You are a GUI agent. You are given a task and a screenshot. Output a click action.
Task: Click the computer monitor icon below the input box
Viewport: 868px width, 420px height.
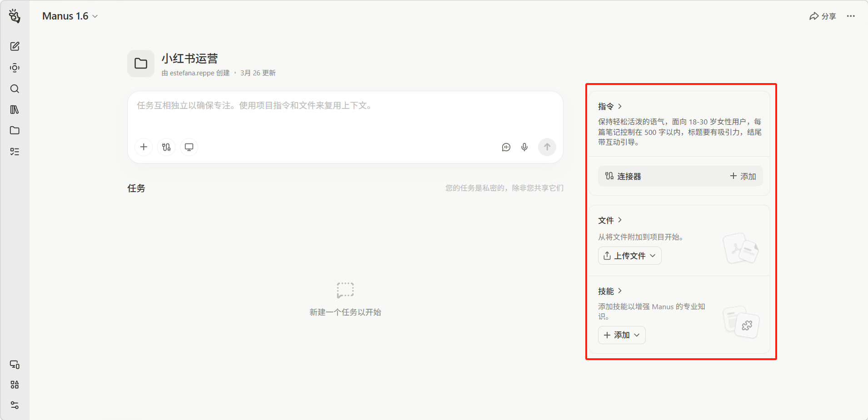point(189,147)
